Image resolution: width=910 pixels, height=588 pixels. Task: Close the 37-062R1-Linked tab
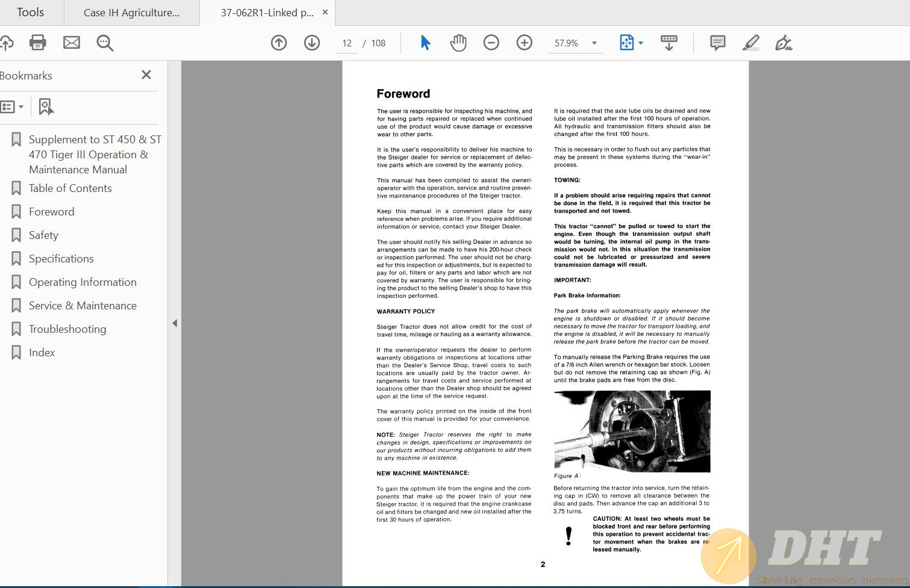(325, 12)
